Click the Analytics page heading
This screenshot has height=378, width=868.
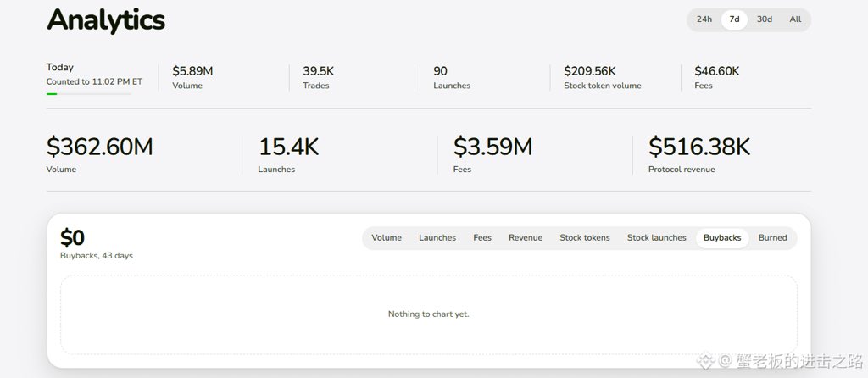coord(106,20)
